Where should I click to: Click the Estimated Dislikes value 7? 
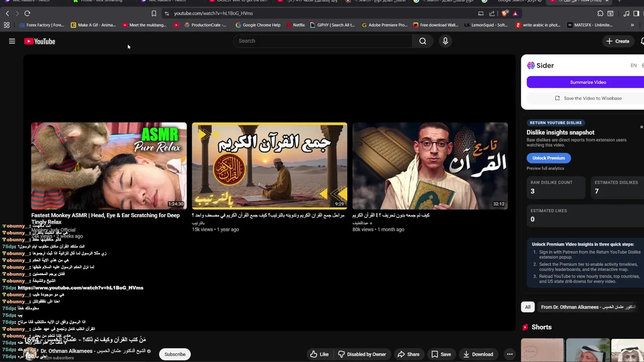[x=597, y=191]
